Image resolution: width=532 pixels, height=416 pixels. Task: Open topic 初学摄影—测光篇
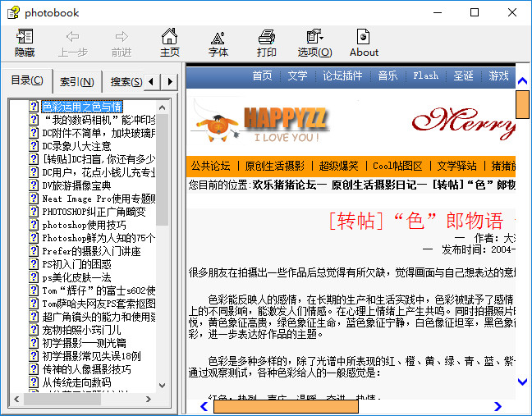click(x=84, y=343)
